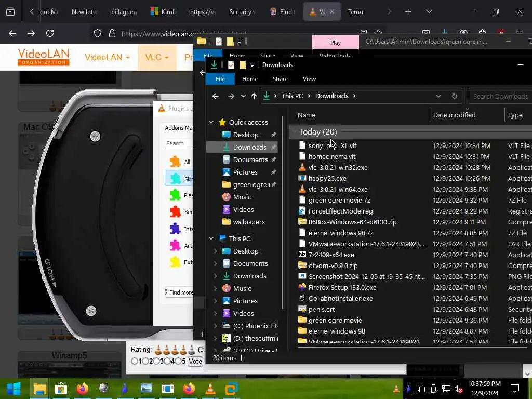Click the muted volume icon in system tray
This screenshot has height=399, width=532.
459,389
